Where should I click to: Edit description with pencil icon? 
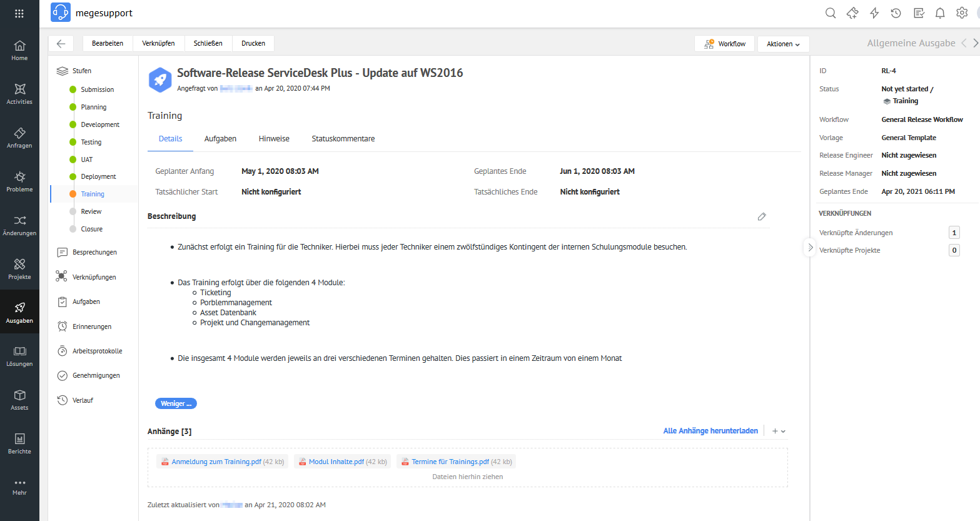(x=762, y=216)
